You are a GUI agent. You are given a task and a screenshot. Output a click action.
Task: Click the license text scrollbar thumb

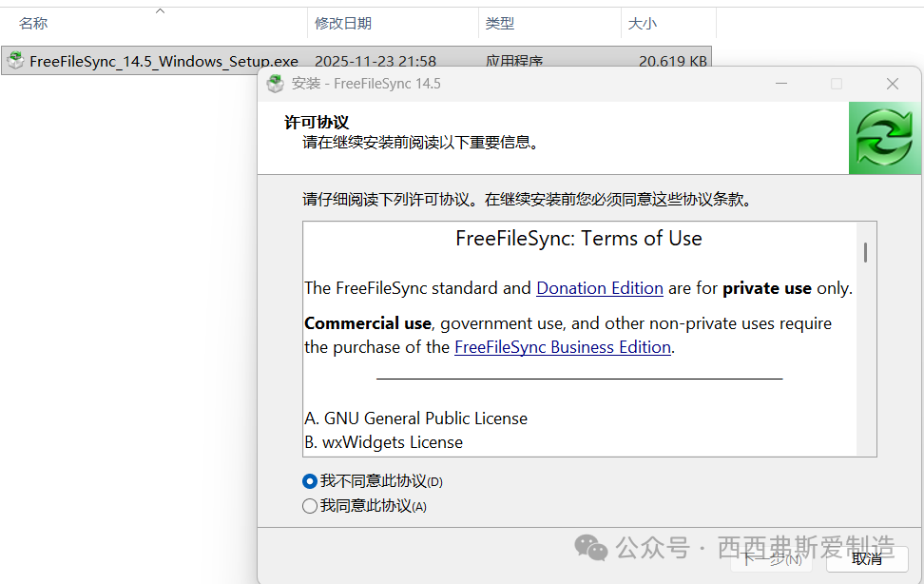(865, 252)
